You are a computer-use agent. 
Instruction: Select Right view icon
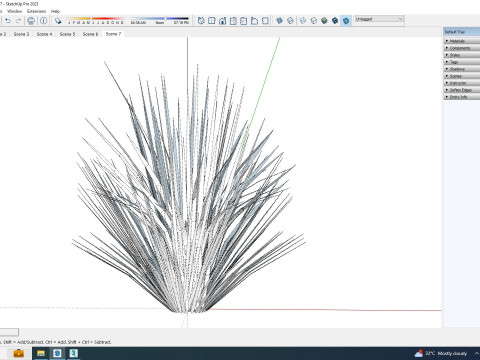(233, 21)
